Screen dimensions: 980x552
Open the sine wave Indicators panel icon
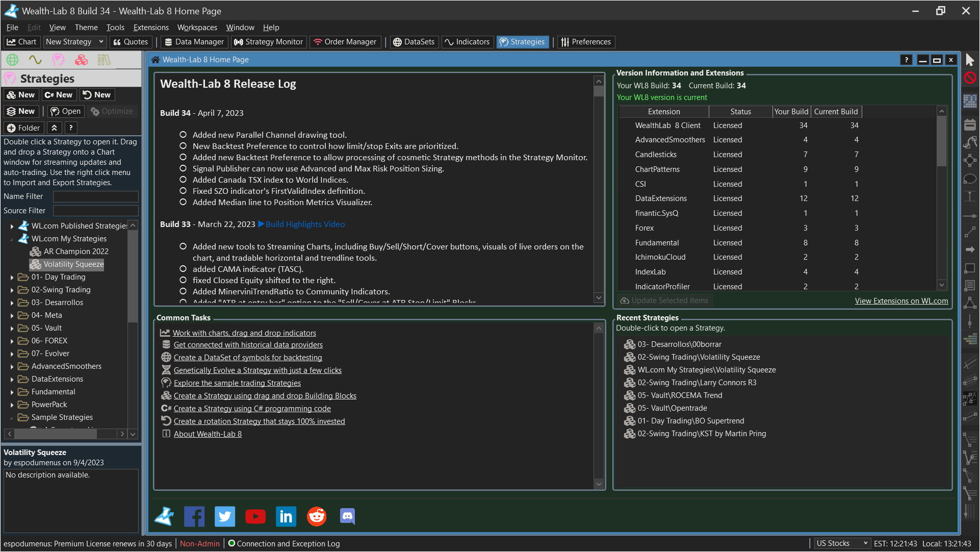pyautogui.click(x=35, y=60)
